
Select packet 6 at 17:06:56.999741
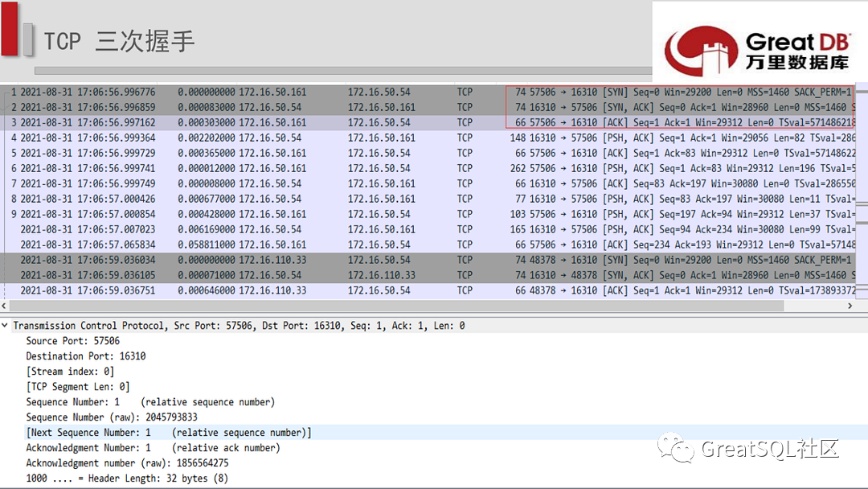click(x=428, y=168)
